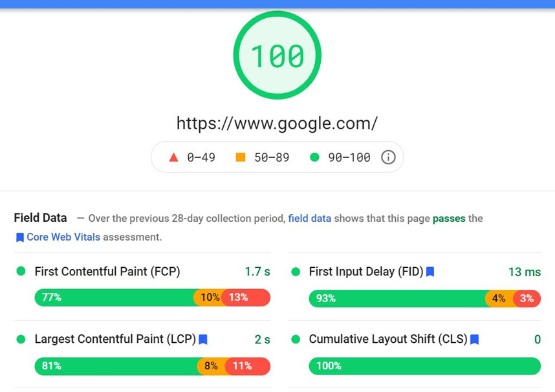Click the red triangle 0–49 legend icon
555x392 pixels.
[173, 157]
